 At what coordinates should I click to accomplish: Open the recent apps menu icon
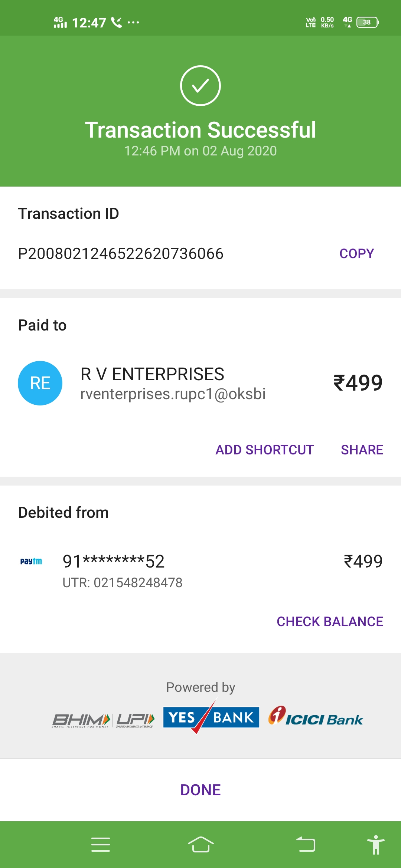click(101, 845)
